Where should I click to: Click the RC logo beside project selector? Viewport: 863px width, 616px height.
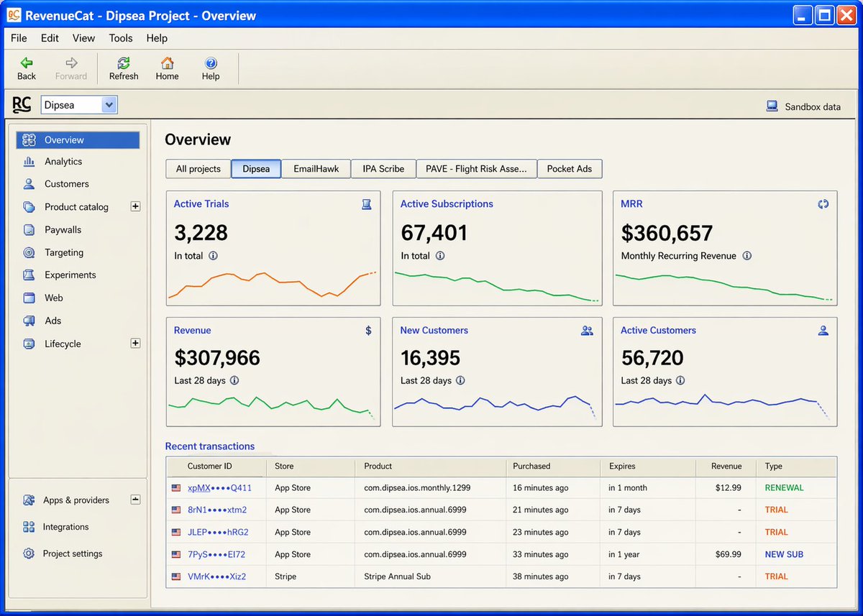22,105
